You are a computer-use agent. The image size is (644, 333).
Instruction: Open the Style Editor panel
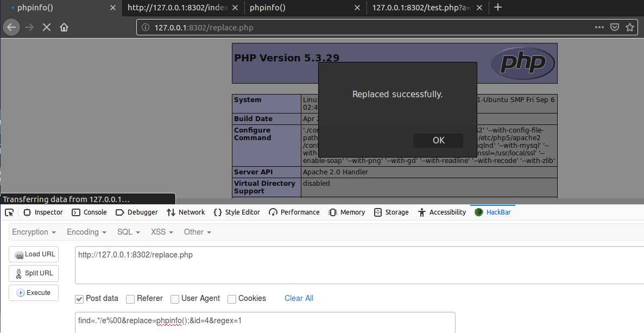click(237, 212)
